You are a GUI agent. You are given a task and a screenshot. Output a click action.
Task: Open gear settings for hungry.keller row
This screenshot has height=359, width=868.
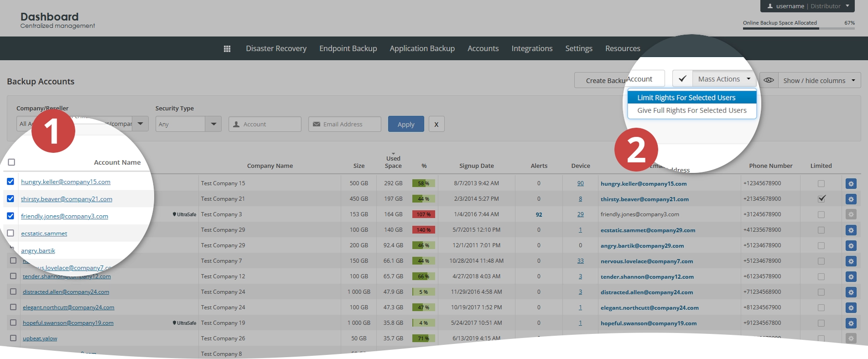click(x=851, y=184)
